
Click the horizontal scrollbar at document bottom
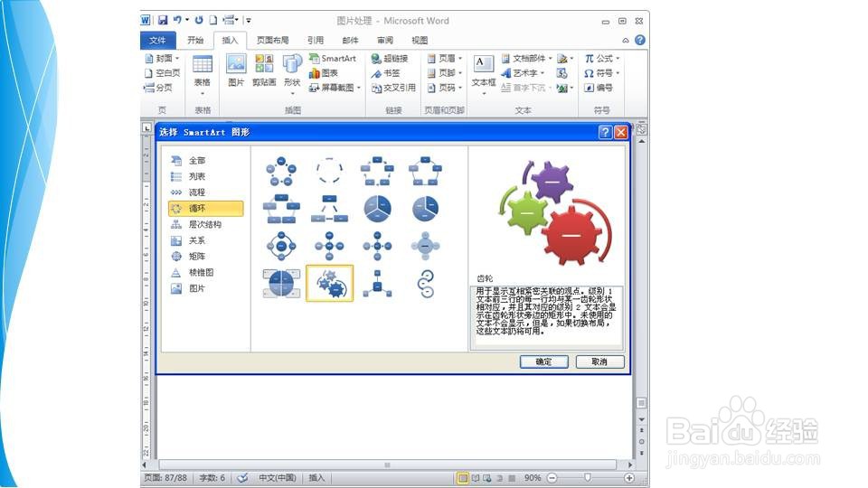(388, 465)
